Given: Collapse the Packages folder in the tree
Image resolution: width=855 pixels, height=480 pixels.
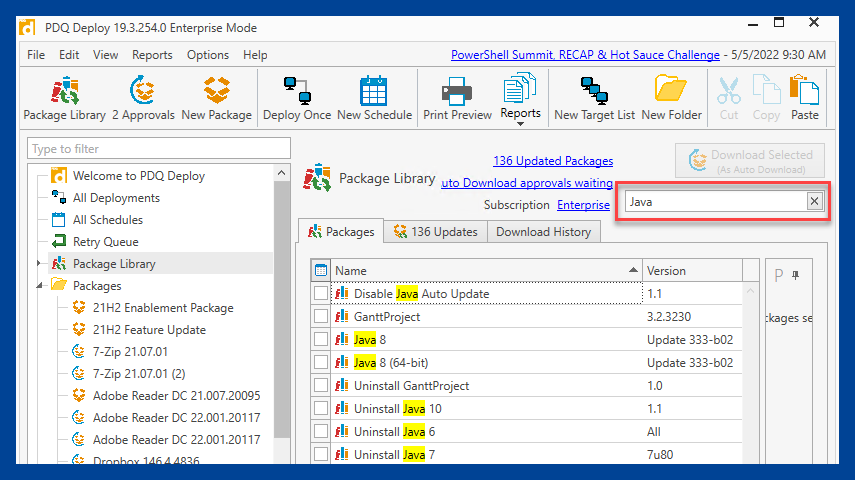Looking at the screenshot, I should click(40, 286).
